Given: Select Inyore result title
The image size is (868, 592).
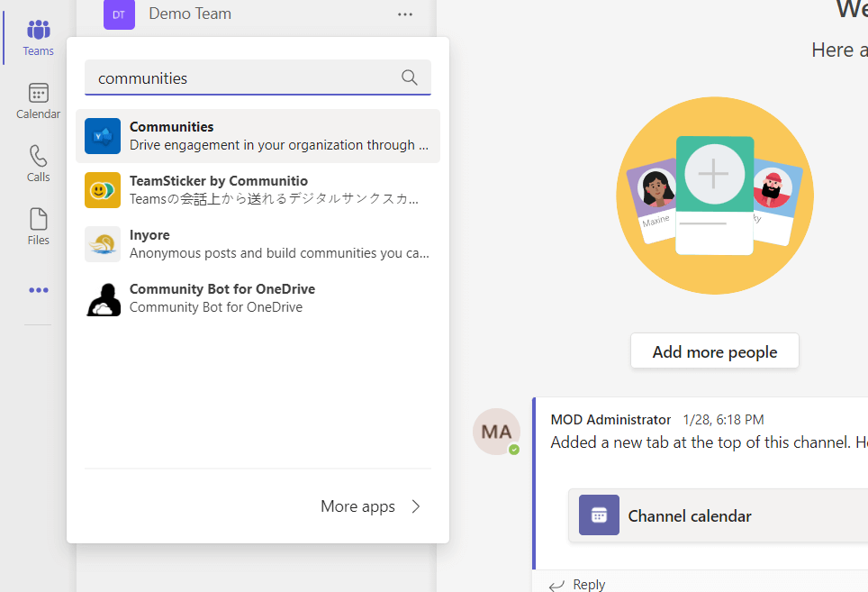Looking at the screenshot, I should click(149, 235).
